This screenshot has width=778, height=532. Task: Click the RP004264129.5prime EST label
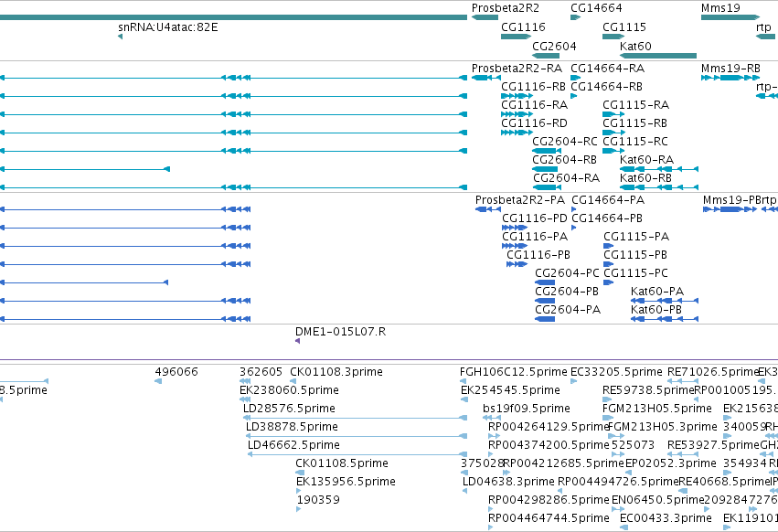(549, 428)
